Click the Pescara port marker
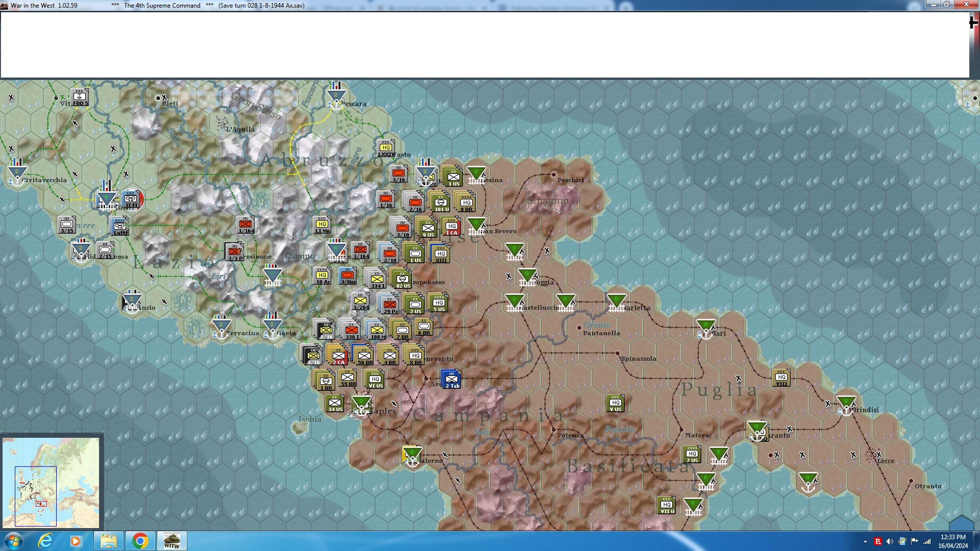980x551 pixels. click(336, 98)
